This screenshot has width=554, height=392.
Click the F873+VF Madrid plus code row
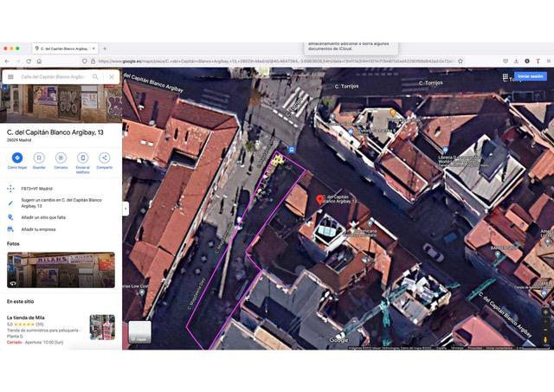[61, 189]
